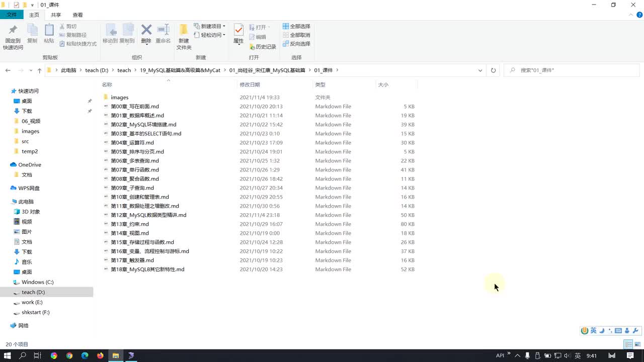This screenshot has width=644, height=362.
Task: Select 06_视频 folder in quick access
Action: (x=31, y=121)
